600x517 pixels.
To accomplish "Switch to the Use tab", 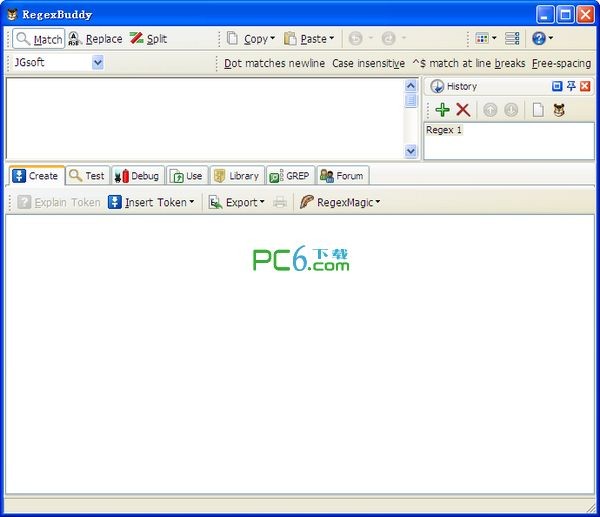I will tap(187, 176).
